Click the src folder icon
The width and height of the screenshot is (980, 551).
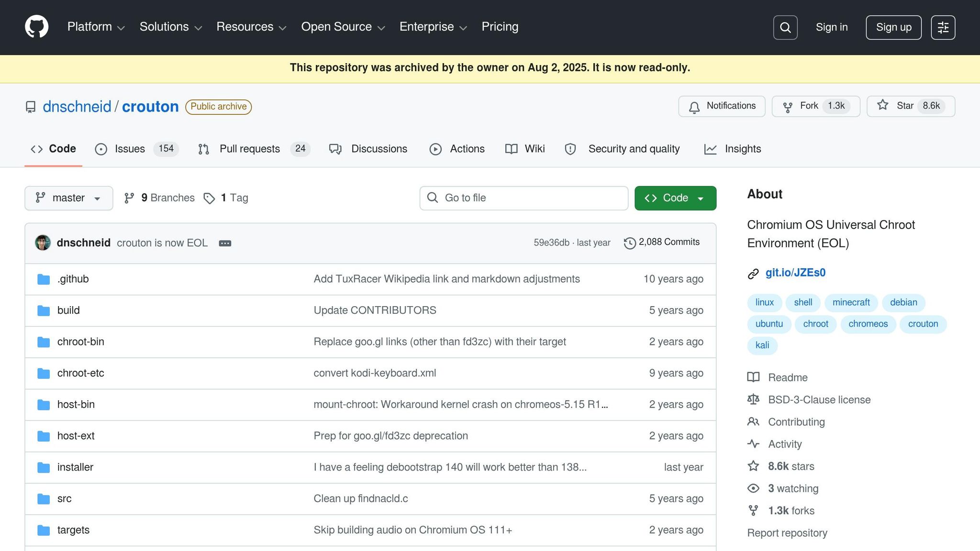pyautogui.click(x=44, y=499)
